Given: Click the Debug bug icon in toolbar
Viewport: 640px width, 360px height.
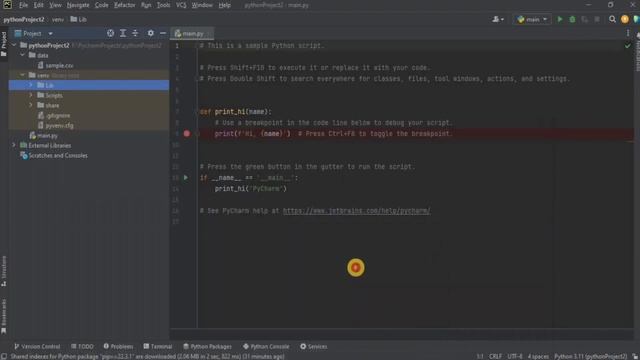Looking at the screenshot, I should click(x=572, y=19).
